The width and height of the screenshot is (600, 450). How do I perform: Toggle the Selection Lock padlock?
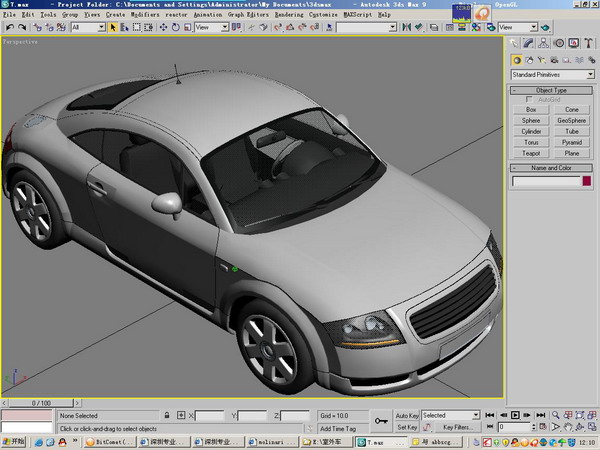(x=167, y=415)
